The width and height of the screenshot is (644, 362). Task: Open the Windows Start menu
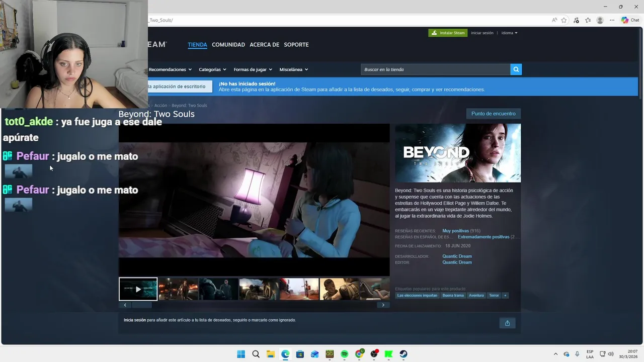coord(241,354)
